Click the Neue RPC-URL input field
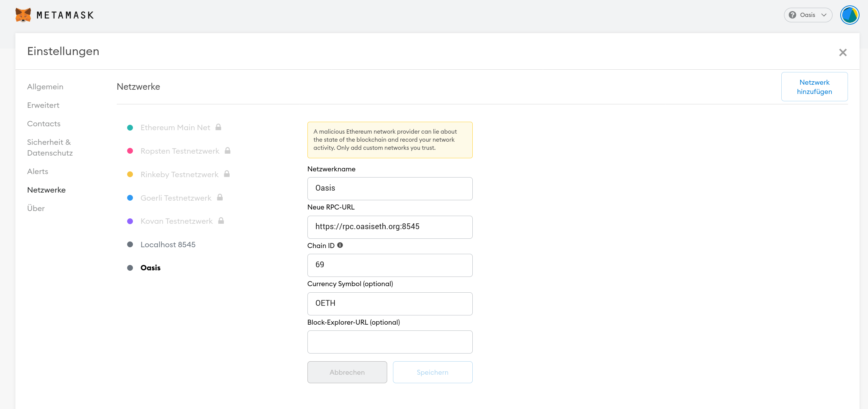Viewport: 868px width, 409px height. pyautogui.click(x=390, y=227)
